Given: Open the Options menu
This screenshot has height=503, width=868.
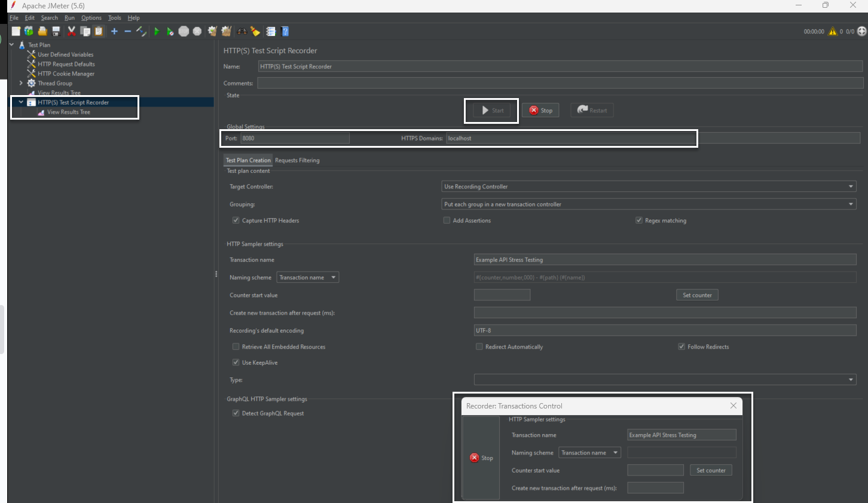Looking at the screenshot, I should point(91,18).
